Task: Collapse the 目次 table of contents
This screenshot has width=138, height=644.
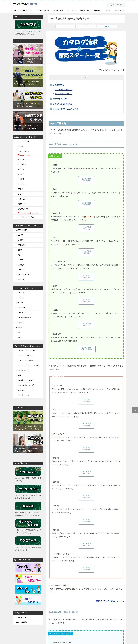Action: coord(121,77)
